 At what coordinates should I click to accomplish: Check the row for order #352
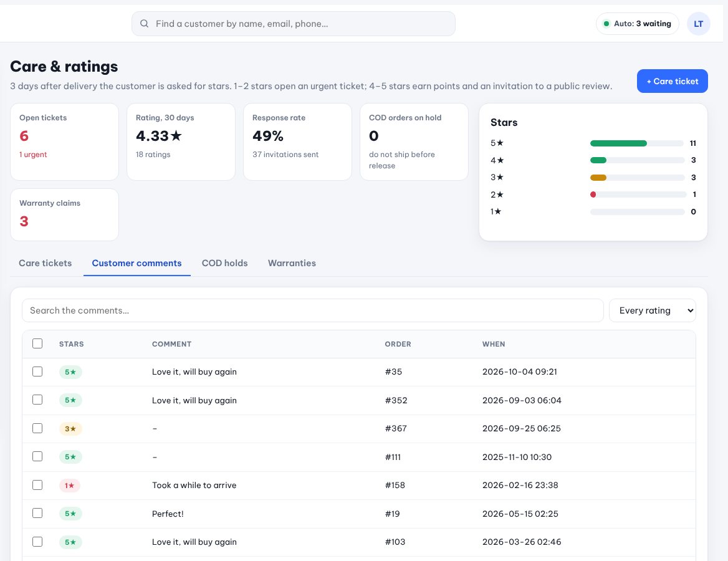[x=37, y=400]
